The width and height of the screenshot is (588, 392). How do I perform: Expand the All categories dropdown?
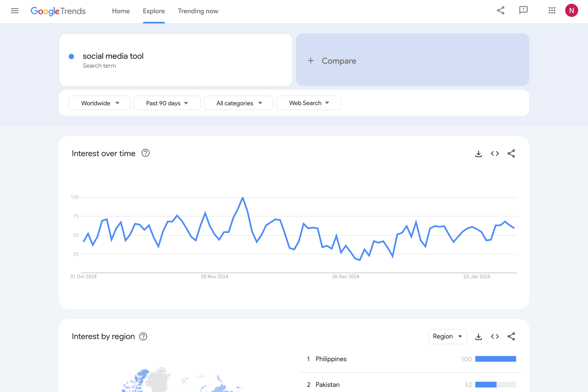(238, 103)
